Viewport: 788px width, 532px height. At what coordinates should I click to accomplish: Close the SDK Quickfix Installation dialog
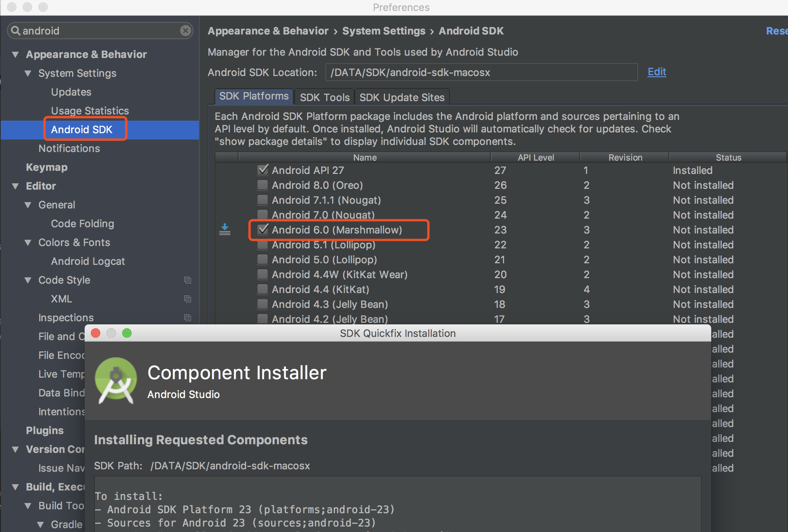tap(96, 333)
